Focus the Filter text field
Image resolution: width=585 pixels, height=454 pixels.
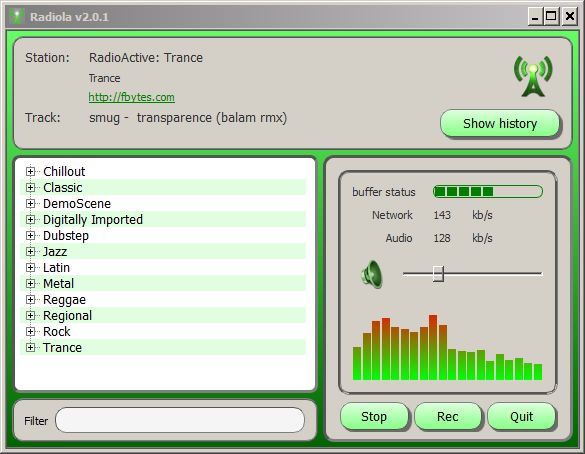pyautogui.click(x=180, y=420)
